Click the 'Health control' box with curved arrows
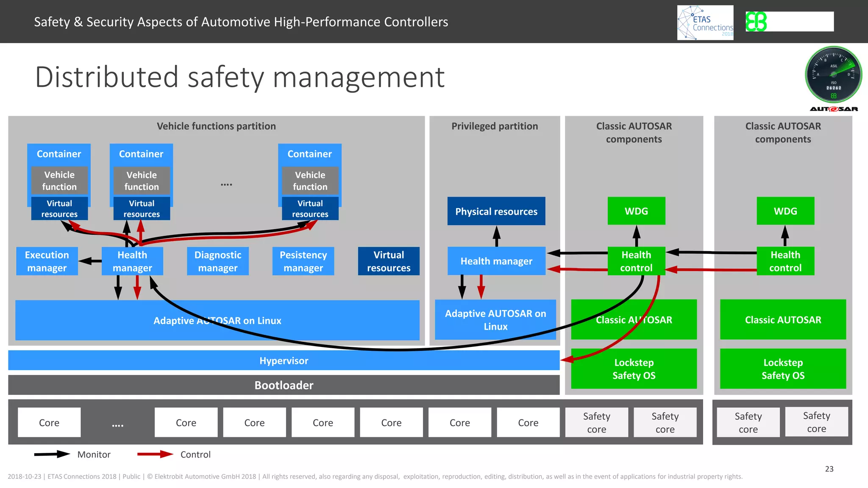 coord(636,261)
